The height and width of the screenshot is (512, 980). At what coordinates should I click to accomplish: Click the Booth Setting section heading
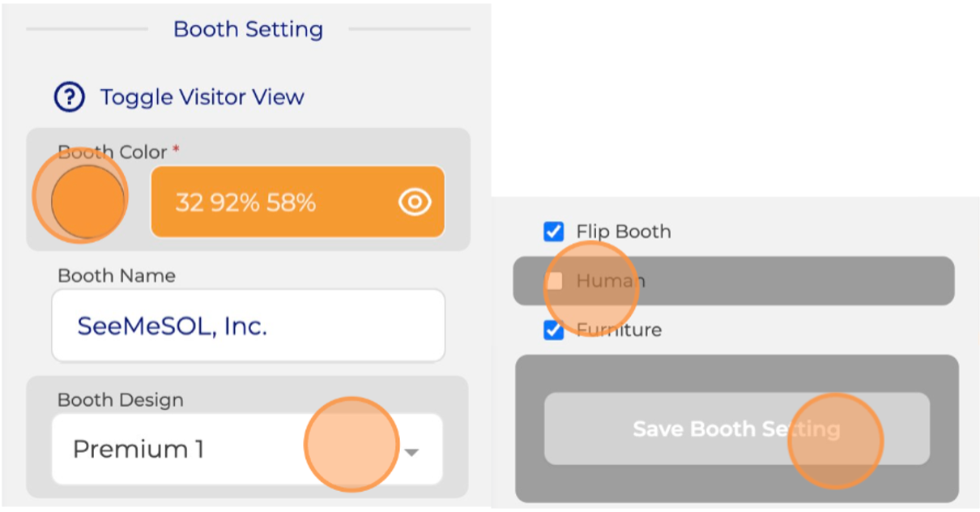pyautogui.click(x=248, y=29)
